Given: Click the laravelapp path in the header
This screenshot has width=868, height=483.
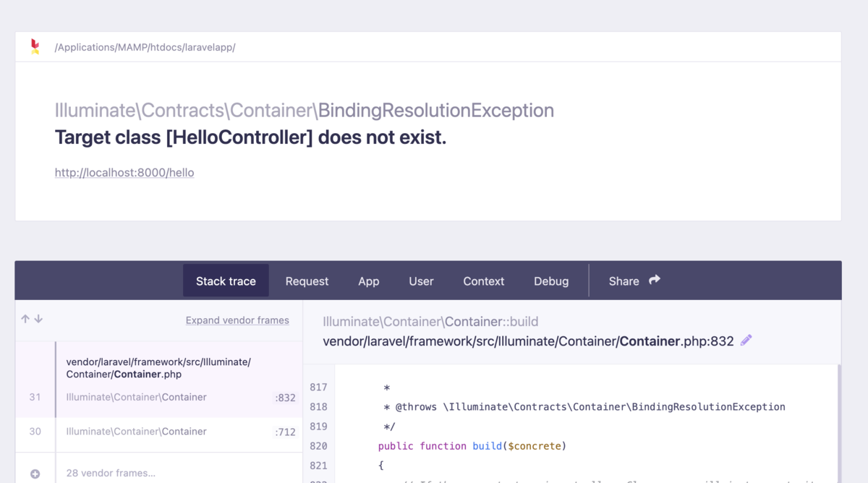Looking at the screenshot, I should pos(144,47).
